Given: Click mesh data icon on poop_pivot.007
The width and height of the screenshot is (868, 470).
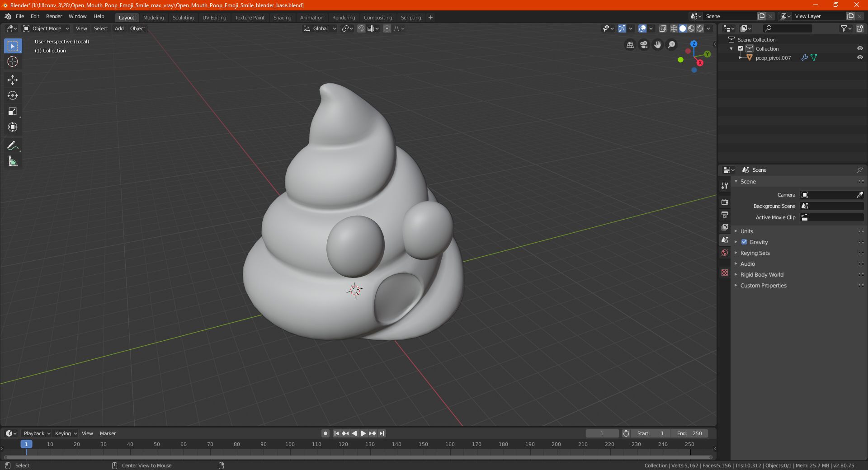Looking at the screenshot, I should (x=814, y=57).
